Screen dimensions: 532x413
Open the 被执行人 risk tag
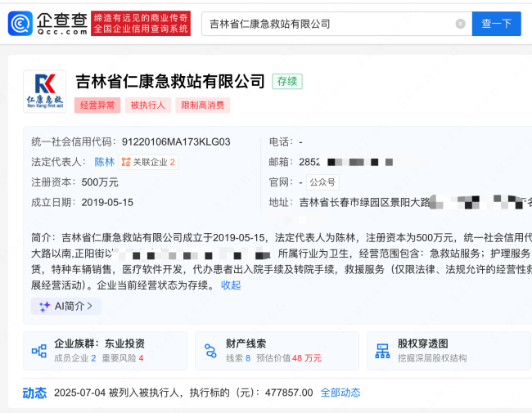point(147,105)
